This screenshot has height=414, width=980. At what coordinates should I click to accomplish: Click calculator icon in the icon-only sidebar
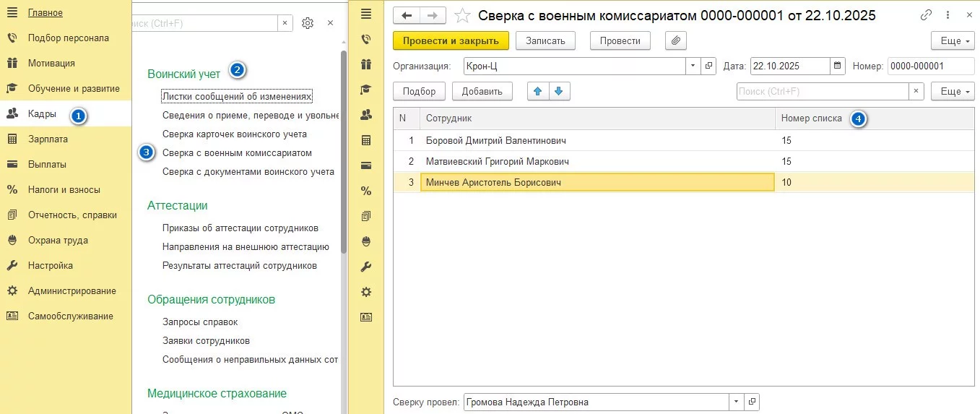coord(366,139)
